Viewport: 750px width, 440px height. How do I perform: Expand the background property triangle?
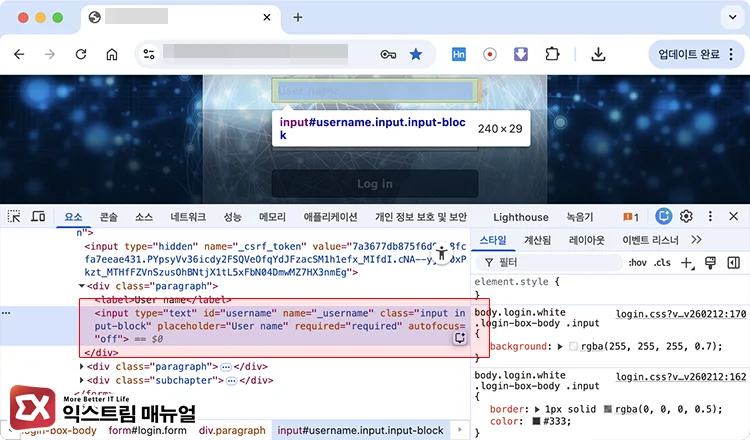tap(560, 347)
